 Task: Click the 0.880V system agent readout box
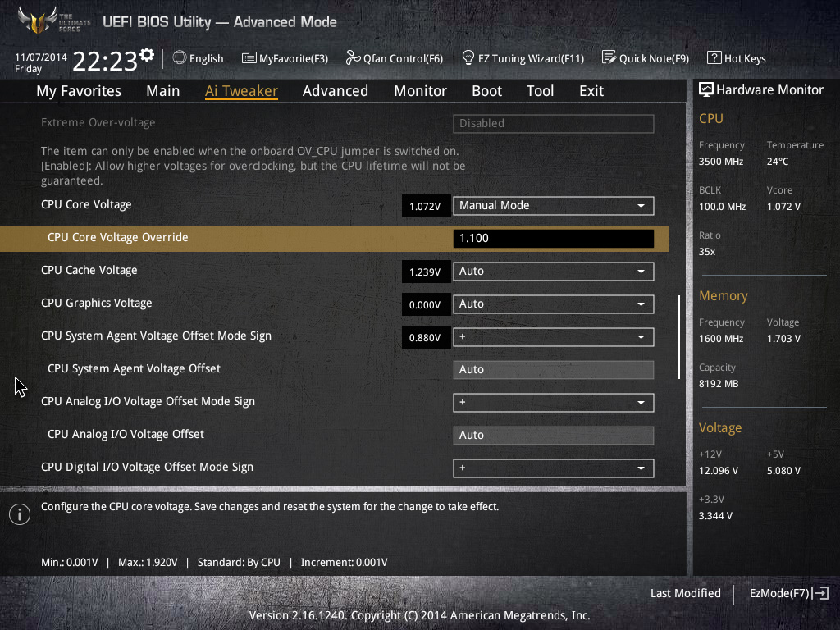click(x=426, y=337)
